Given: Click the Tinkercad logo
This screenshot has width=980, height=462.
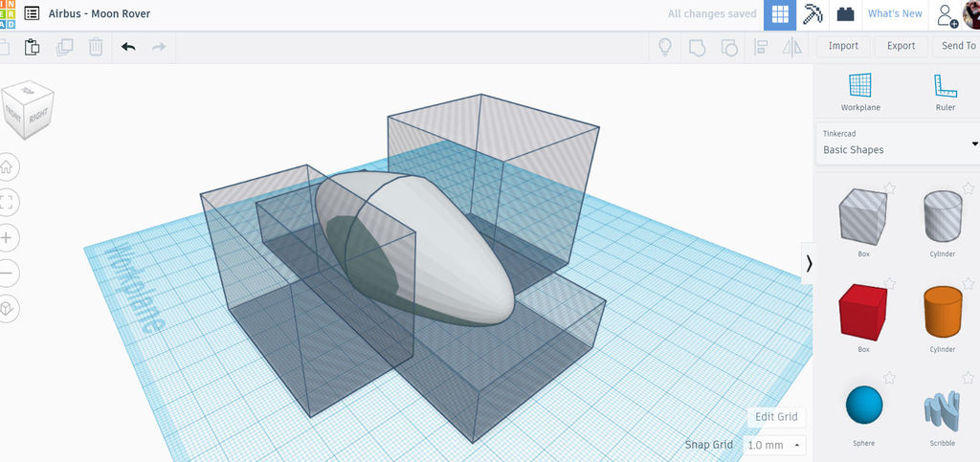Looking at the screenshot, I should tap(7, 13).
